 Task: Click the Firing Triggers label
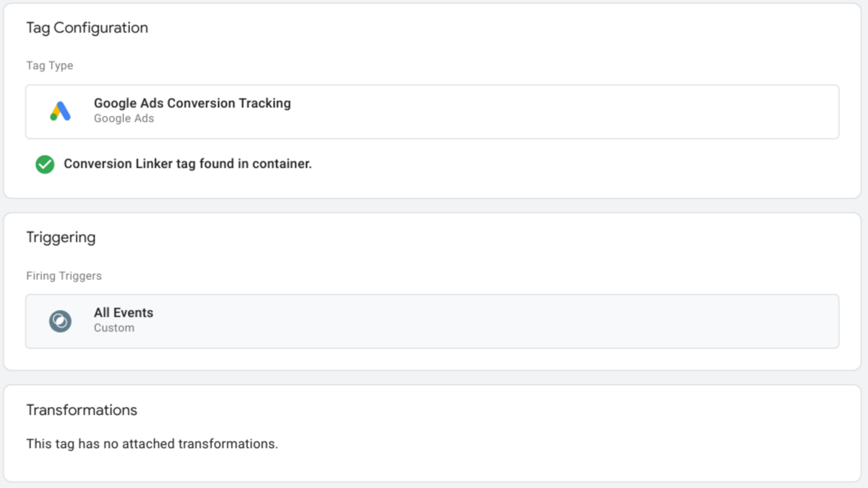pyautogui.click(x=64, y=276)
